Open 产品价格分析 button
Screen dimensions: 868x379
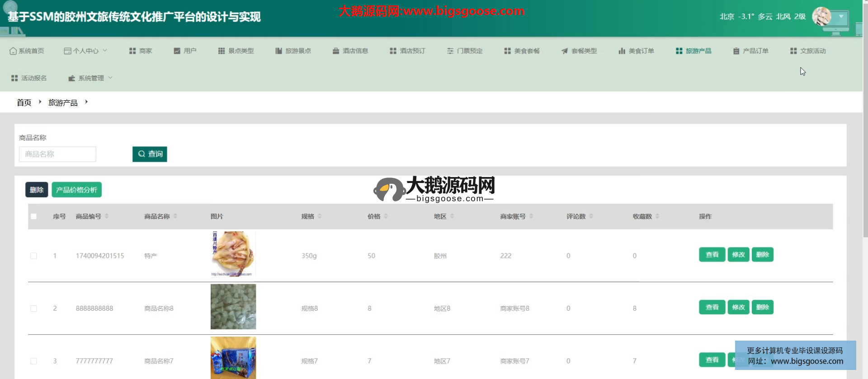(x=76, y=190)
